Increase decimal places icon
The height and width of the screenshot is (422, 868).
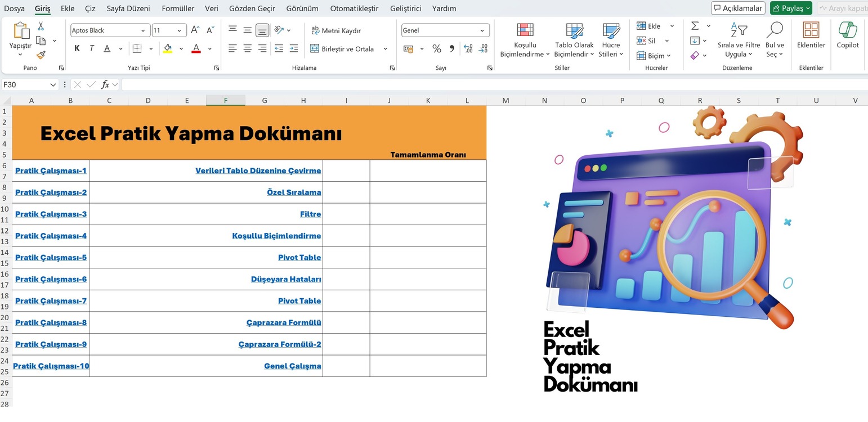point(468,49)
